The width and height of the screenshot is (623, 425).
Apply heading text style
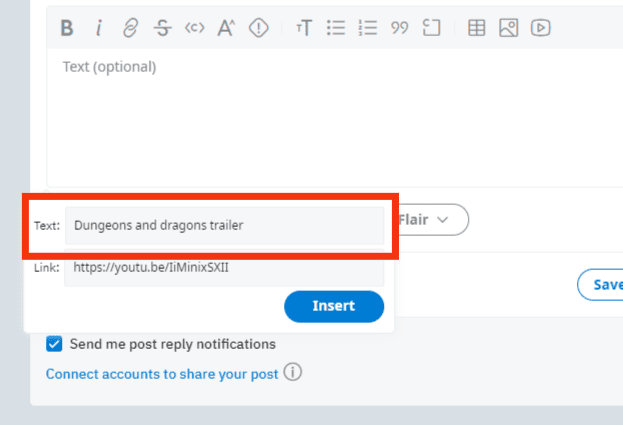pos(304,28)
